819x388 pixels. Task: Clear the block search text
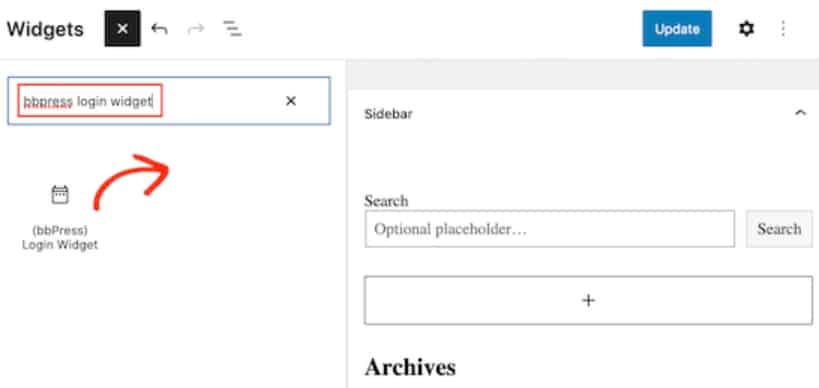291,101
